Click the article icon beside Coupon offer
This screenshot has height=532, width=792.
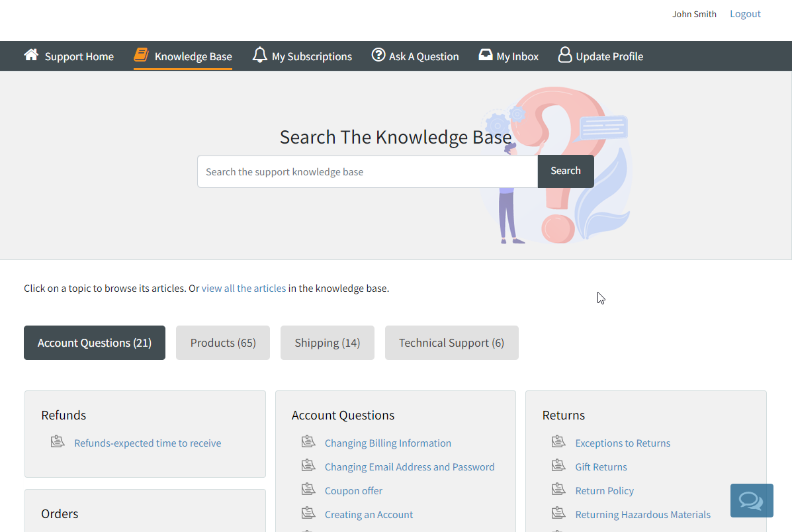click(308, 489)
